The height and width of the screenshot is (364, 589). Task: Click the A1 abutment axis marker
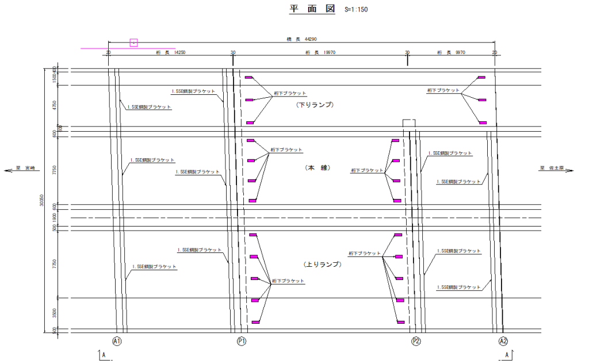tap(117, 341)
